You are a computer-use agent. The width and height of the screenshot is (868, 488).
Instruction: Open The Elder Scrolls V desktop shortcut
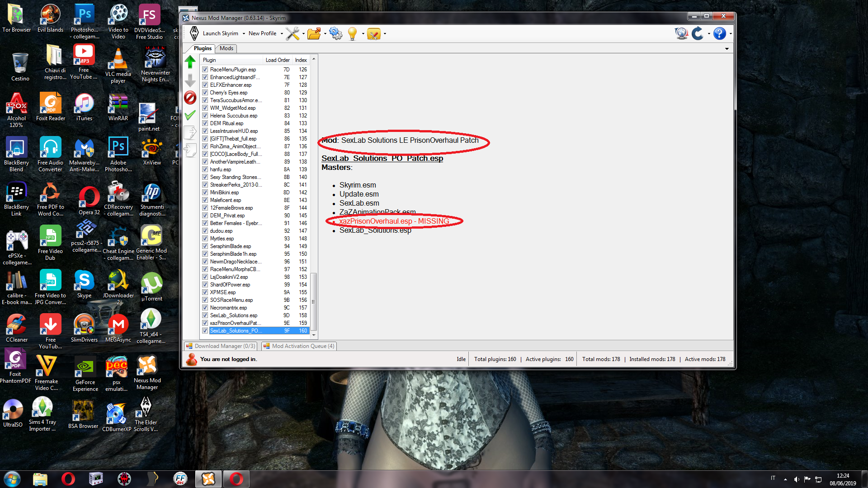point(146,414)
